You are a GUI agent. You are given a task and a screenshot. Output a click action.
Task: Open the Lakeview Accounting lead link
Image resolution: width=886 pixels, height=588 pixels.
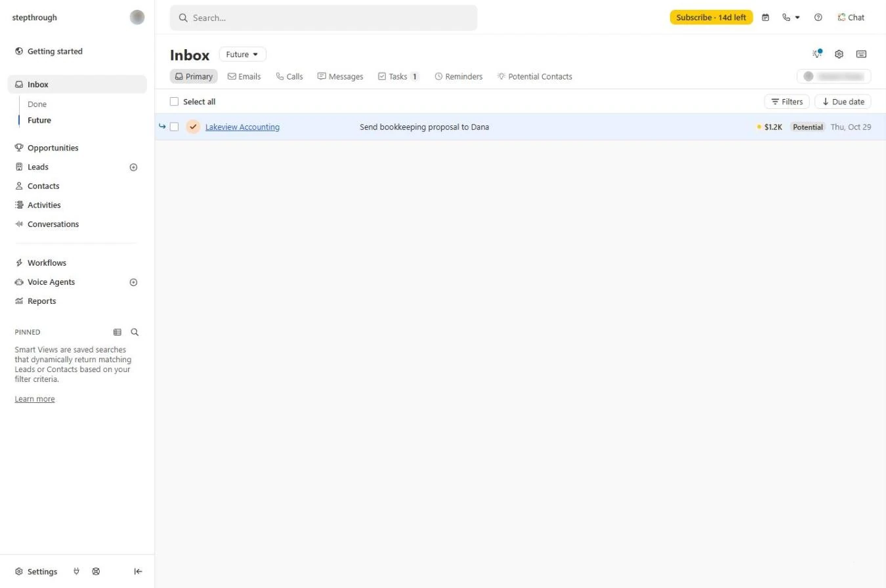click(x=242, y=127)
